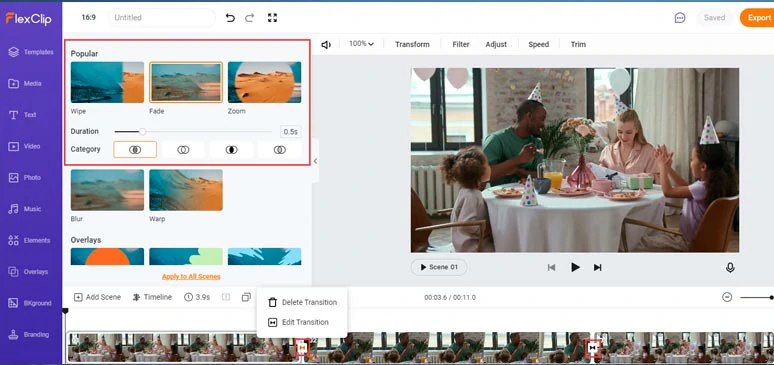Select the blue brush-stroke overlay transition thumbnail
The height and width of the screenshot is (365, 774).
[x=264, y=256]
